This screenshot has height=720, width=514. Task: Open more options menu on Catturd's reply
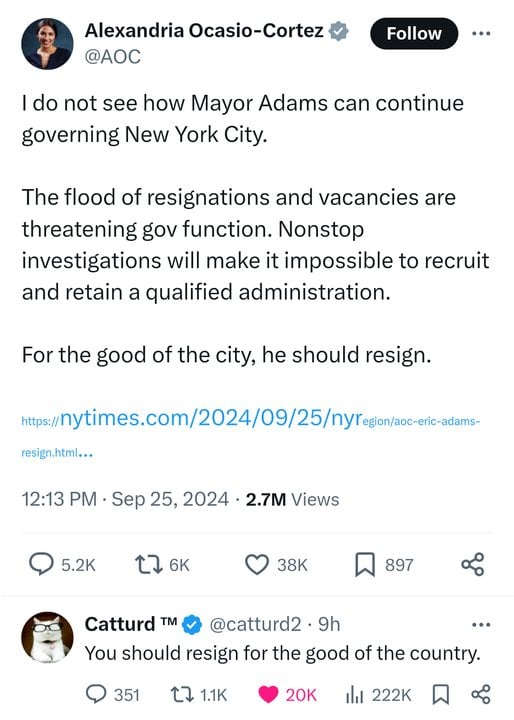[x=481, y=624]
